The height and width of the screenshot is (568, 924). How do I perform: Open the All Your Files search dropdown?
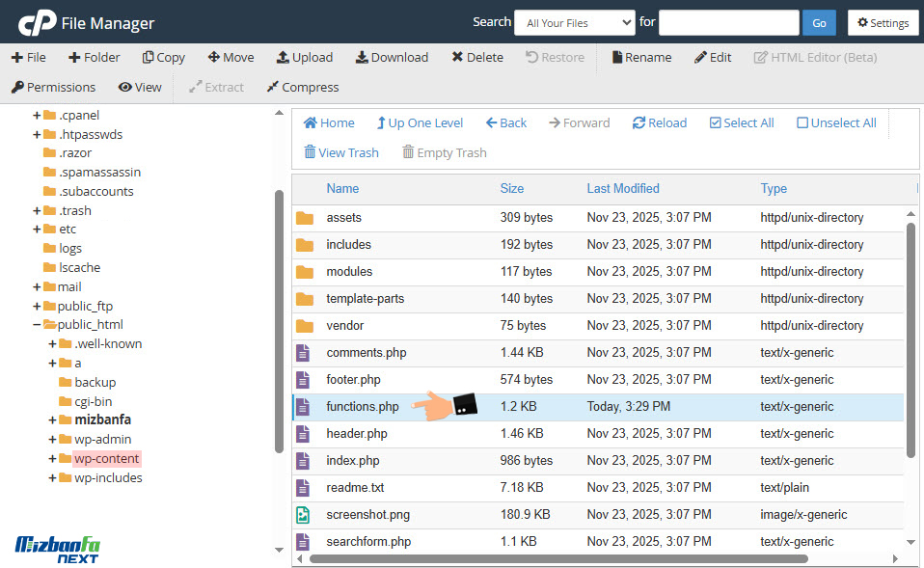[574, 23]
